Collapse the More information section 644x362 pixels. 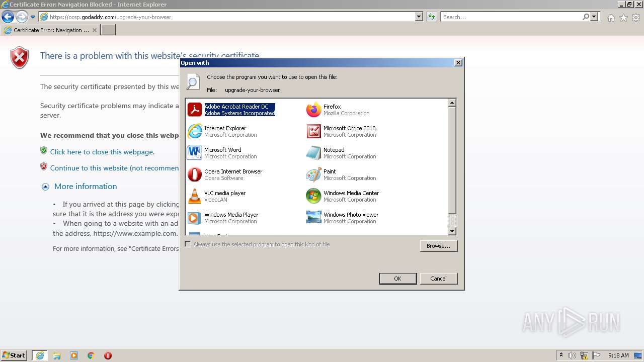click(45, 187)
